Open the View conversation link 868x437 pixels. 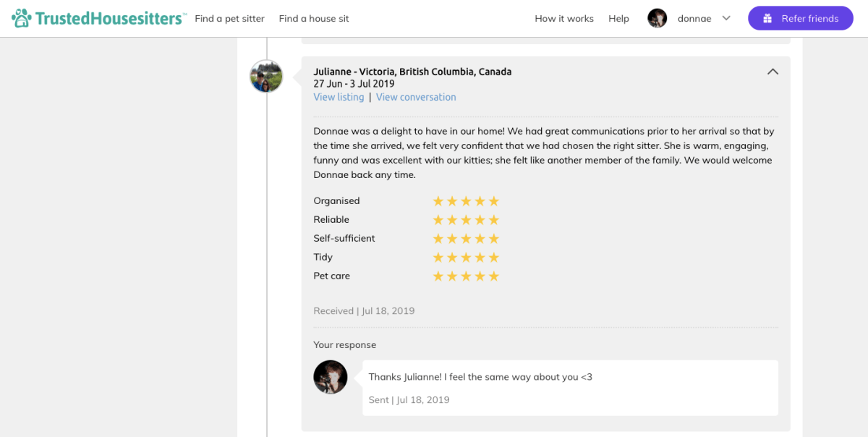point(416,97)
